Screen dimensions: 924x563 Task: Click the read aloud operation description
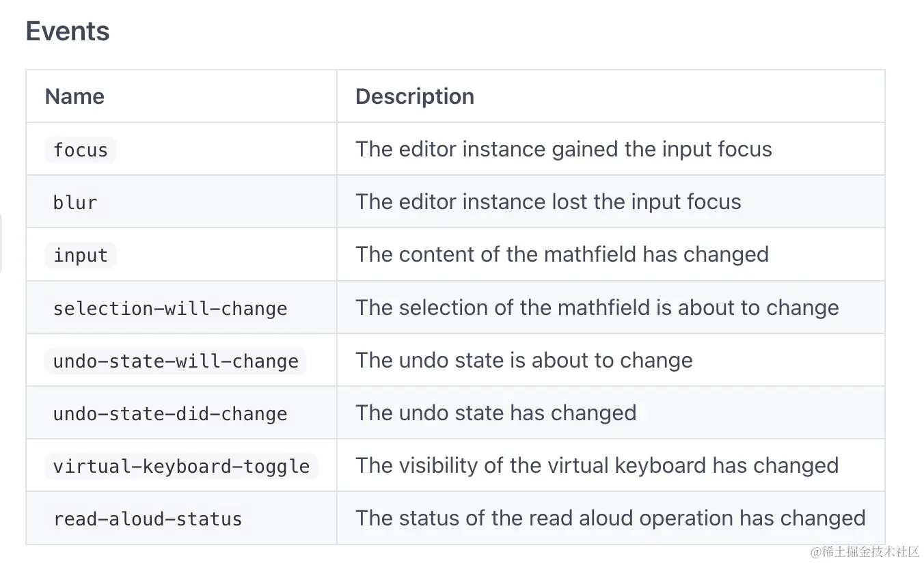610,518
